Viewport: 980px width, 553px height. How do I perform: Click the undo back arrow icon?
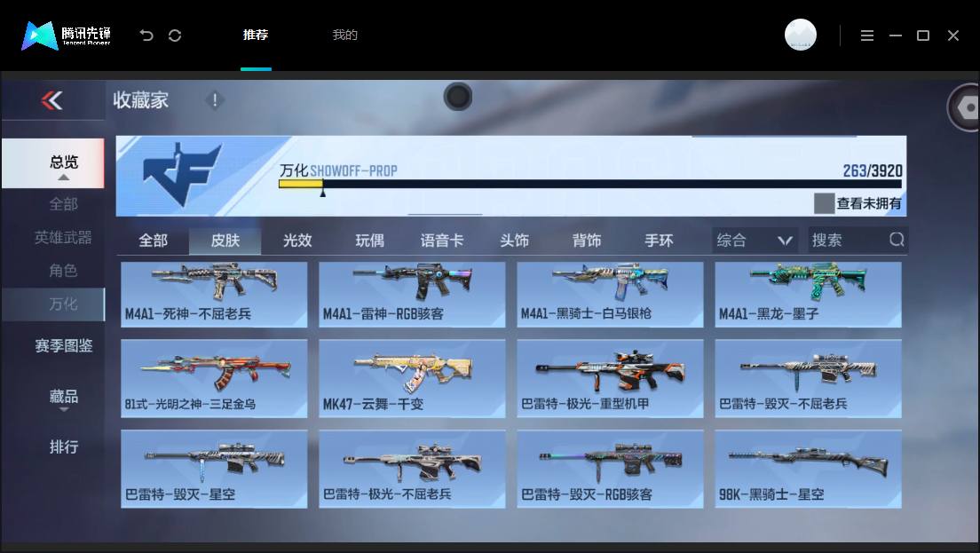[x=146, y=35]
